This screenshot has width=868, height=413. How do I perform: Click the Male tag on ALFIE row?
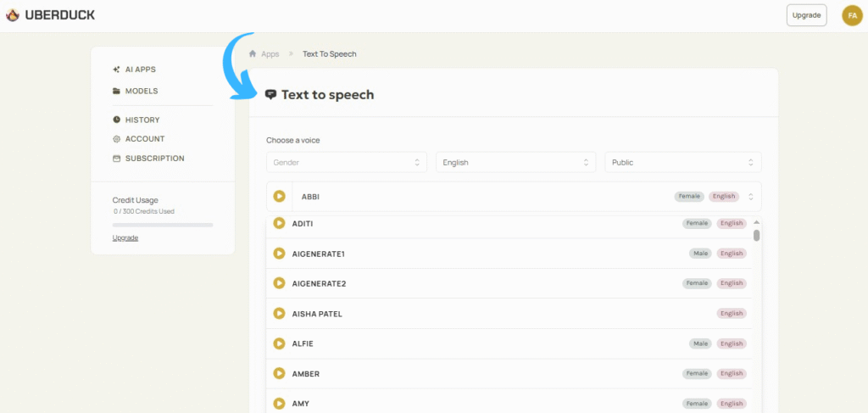pyautogui.click(x=701, y=343)
